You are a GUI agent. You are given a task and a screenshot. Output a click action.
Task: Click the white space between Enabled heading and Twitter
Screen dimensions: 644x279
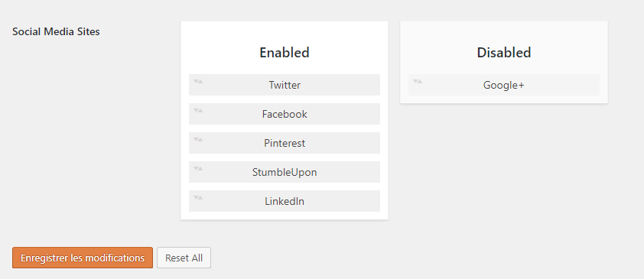[x=285, y=67]
